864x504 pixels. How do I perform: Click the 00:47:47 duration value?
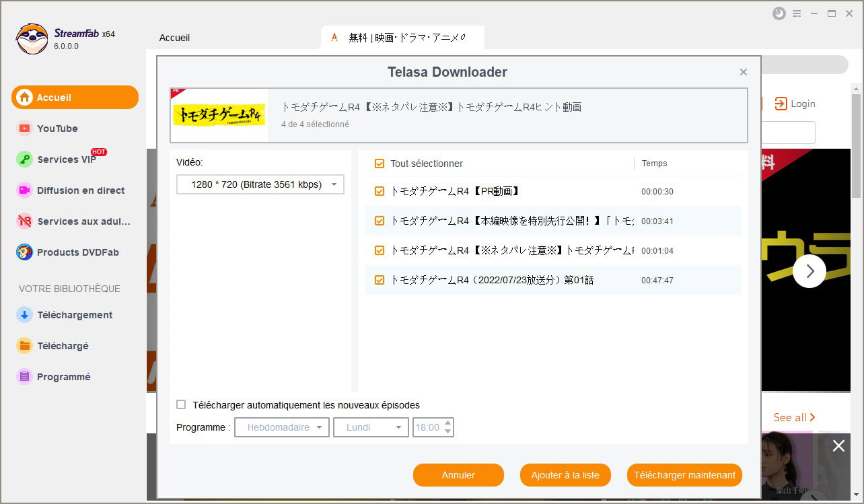(657, 281)
